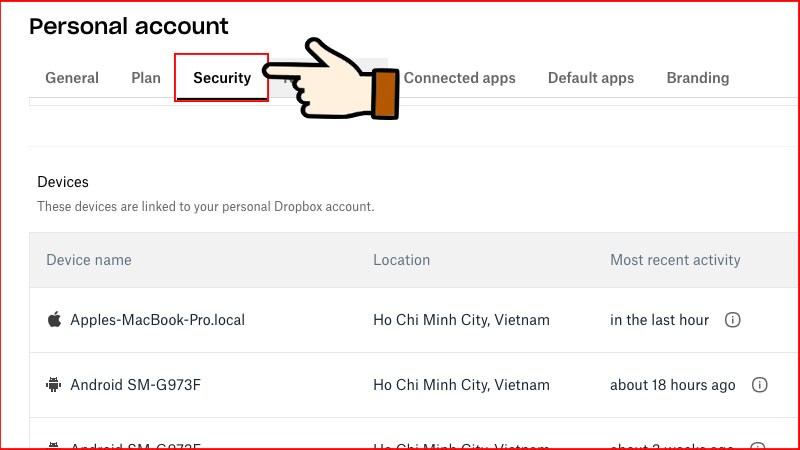Click the Most recent activity column header

675,260
